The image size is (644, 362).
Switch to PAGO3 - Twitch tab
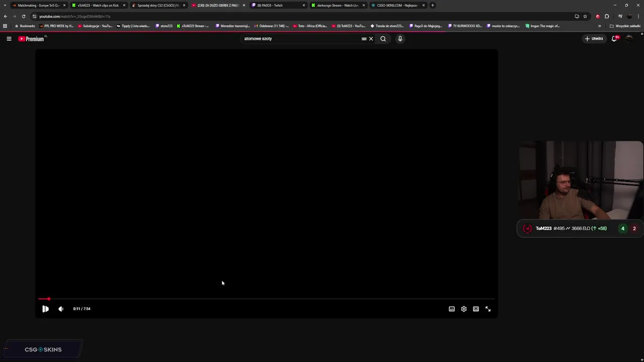[277, 5]
